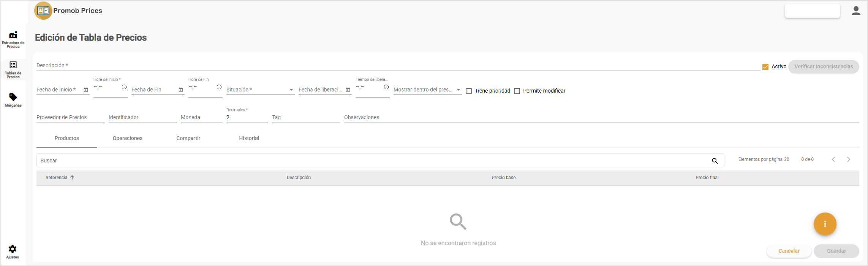The image size is (868, 266).
Task: Uncheck the Activo checkbox
Action: pos(765,67)
